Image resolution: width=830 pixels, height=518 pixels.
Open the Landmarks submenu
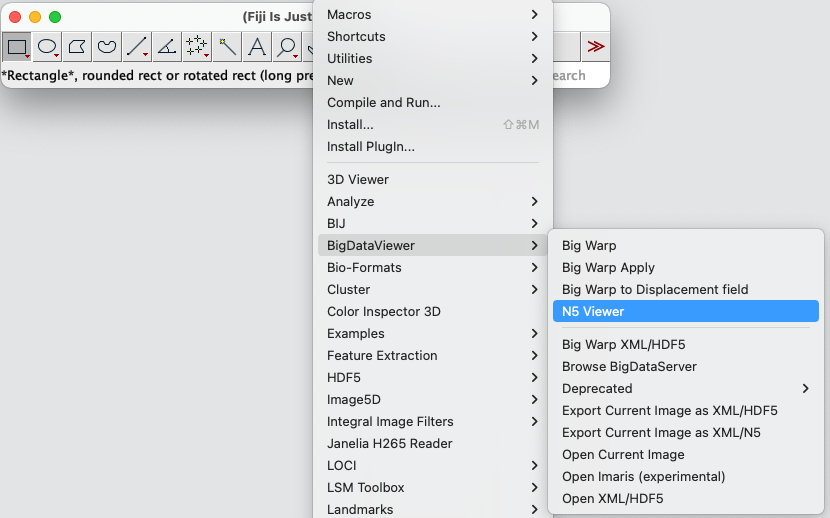432,509
